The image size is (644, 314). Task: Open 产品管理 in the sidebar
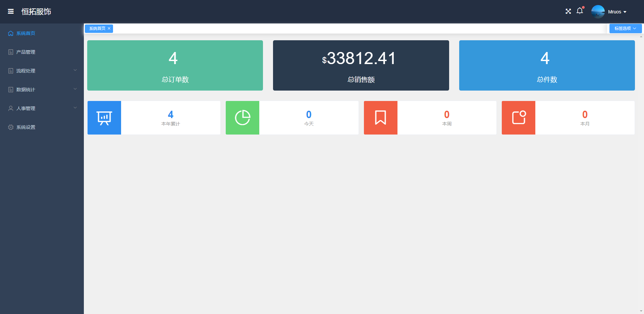coord(26,52)
